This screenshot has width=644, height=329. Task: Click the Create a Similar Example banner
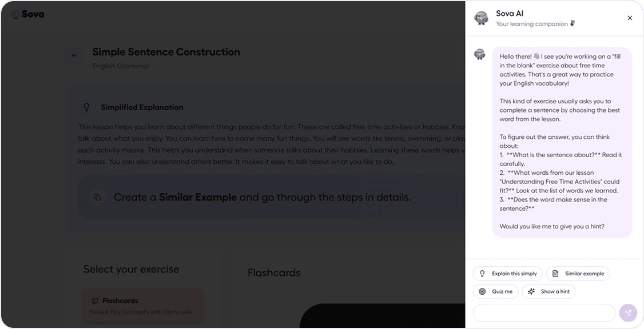[x=271, y=197]
